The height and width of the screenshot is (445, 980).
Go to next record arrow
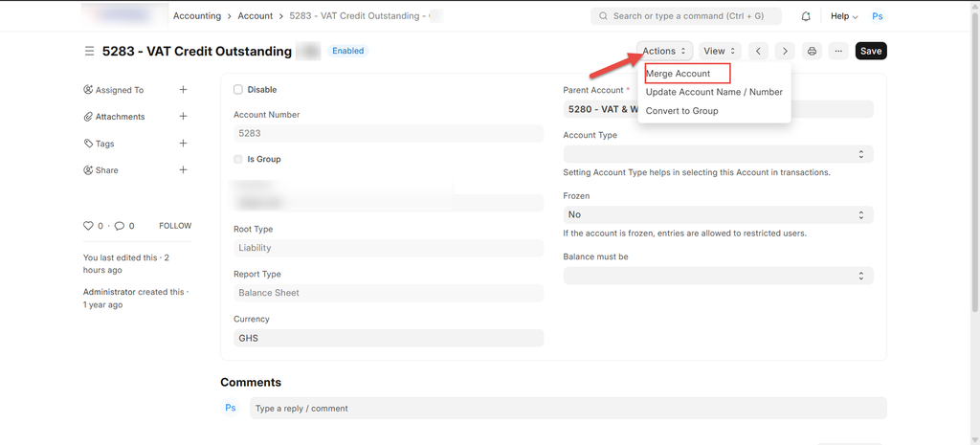[784, 51]
